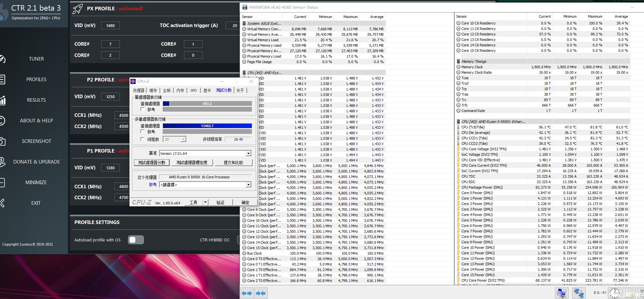Click the collapse-columns arrows icon in HWiNFO
Viewport: 644px width, 299px height.
261,293
